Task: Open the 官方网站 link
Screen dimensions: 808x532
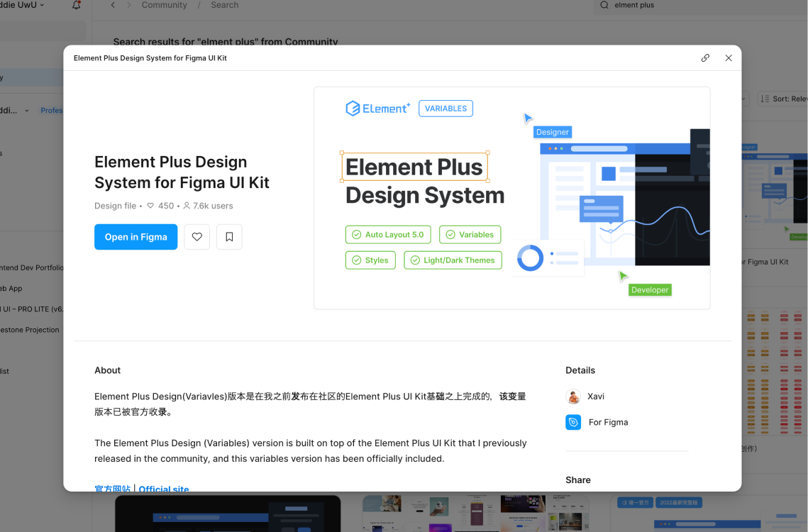Action: pyautogui.click(x=112, y=488)
